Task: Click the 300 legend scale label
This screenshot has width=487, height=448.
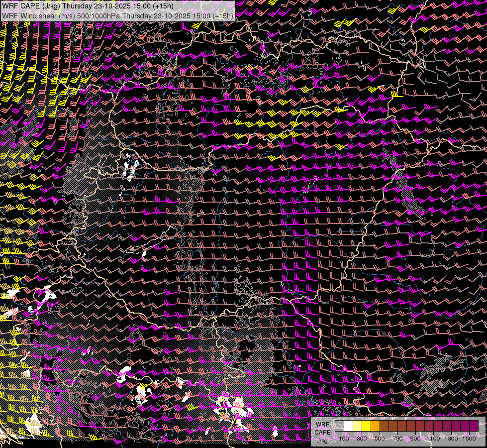Action: (362, 439)
